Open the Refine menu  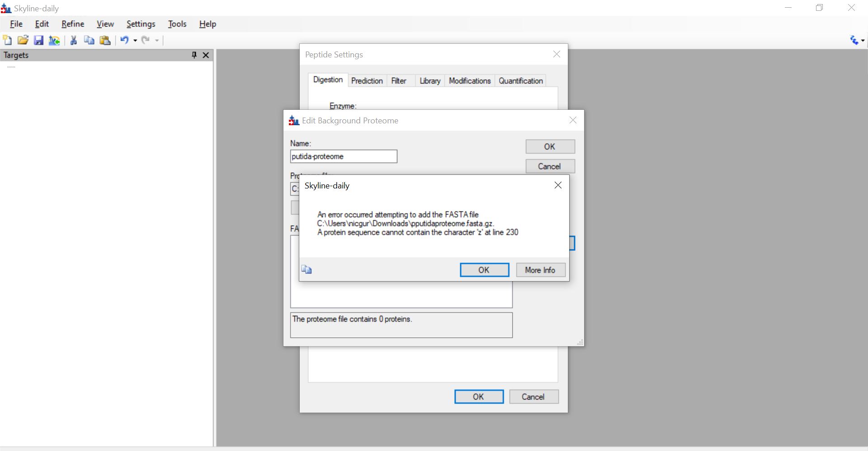[x=73, y=24]
